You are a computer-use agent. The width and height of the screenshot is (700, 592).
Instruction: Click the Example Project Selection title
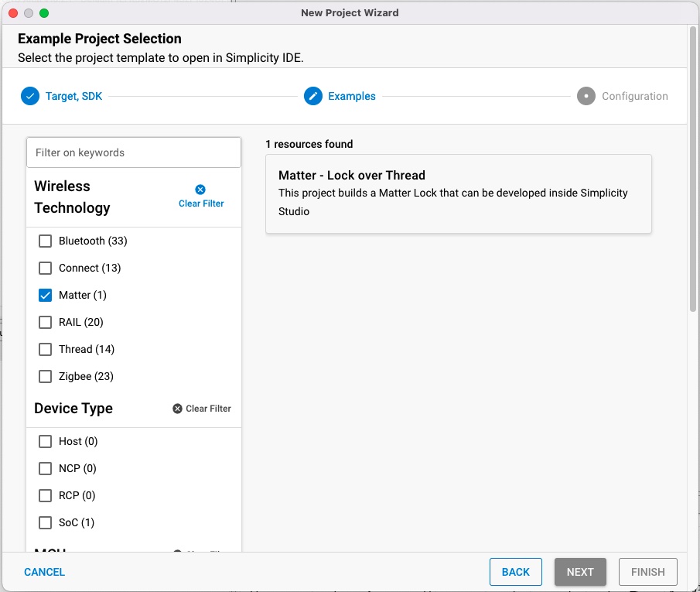[100, 39]
